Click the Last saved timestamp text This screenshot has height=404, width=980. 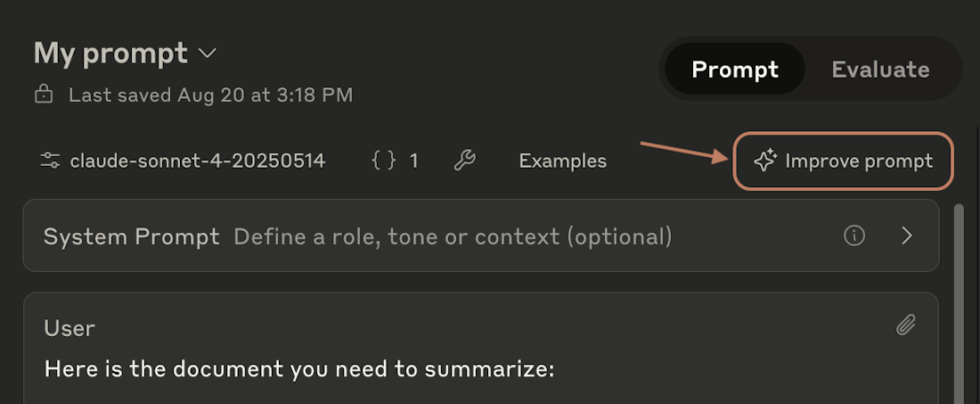point(210,94)
